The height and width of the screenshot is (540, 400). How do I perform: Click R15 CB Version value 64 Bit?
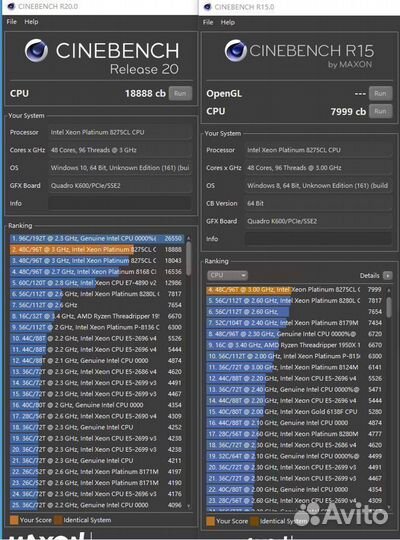(318, 203)
